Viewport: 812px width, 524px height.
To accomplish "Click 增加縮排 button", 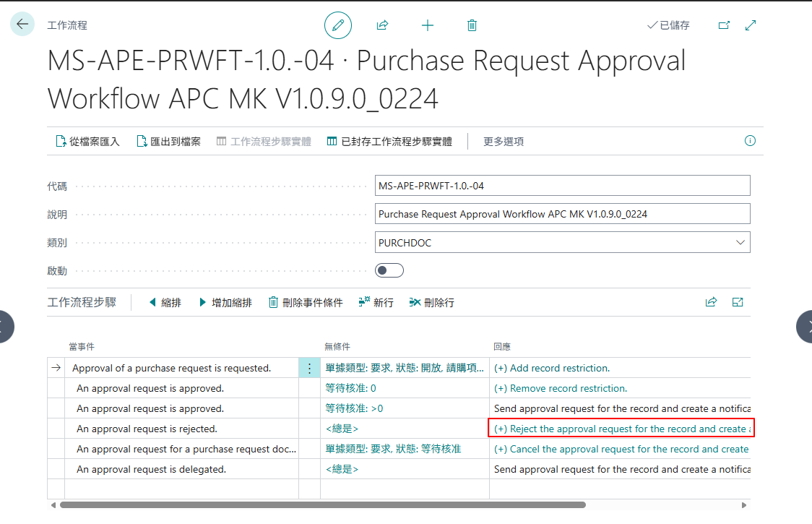I will click(225, 303).
